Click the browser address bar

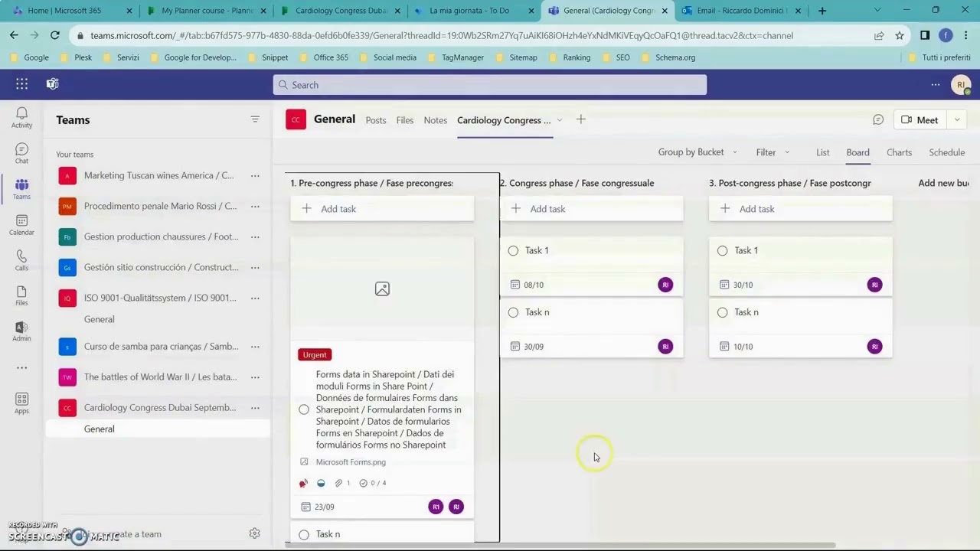coord(475,35)
